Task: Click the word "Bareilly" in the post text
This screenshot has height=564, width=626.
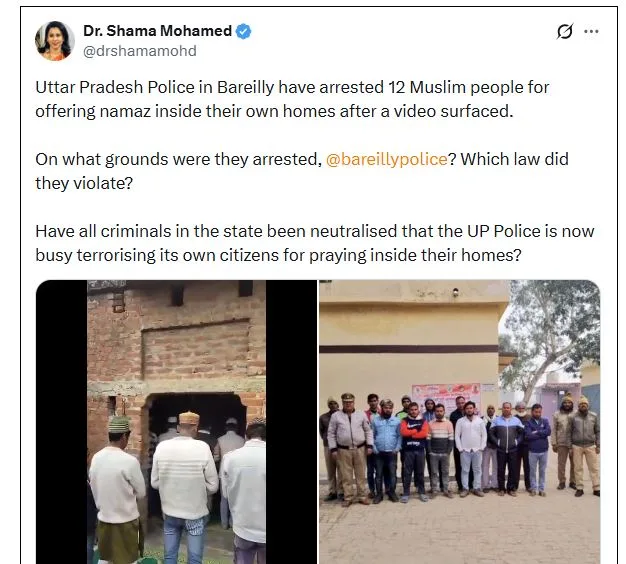Action: pyautogui.click(x=245, y=87)
